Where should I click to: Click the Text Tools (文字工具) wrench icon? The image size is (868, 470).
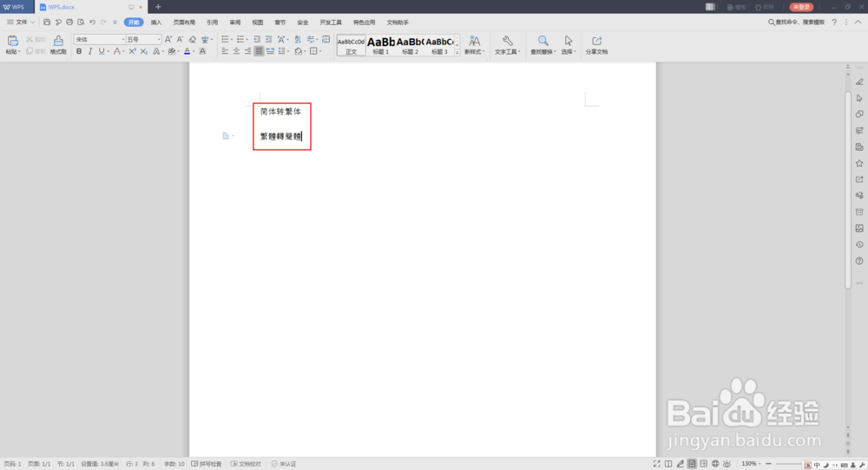[507, 41]
